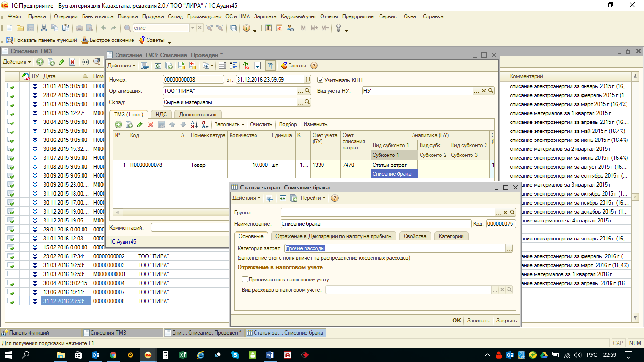
Task: Click the red delete row icon in ТМЗ table
Action: pos(151,124)
